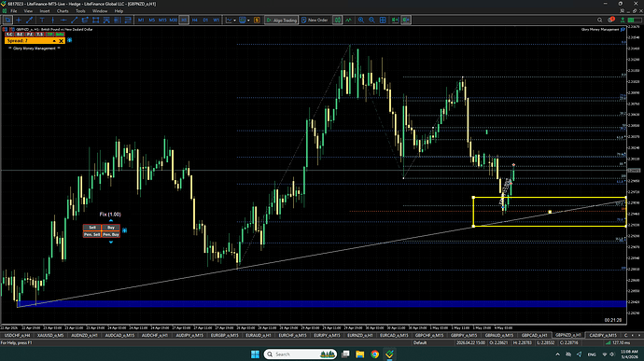Select the equidistant channel tool
Image resolution: width=644 pixels, height=361 pixels.
(x=85, y=20)
